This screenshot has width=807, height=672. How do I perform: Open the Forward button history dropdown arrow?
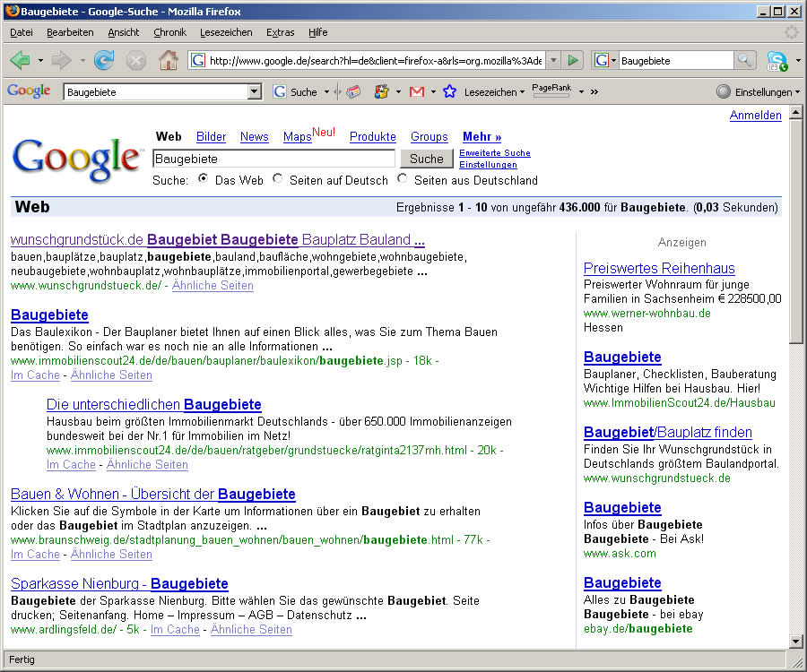pos(82,61)
